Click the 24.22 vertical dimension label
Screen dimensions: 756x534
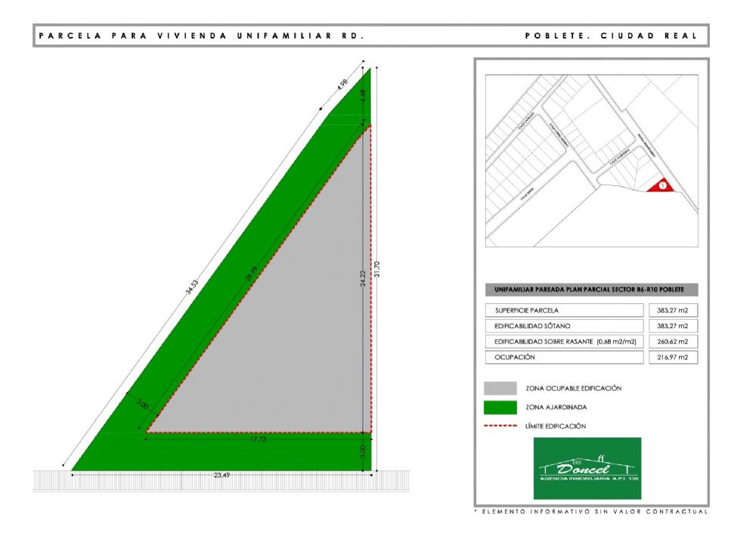363,279
